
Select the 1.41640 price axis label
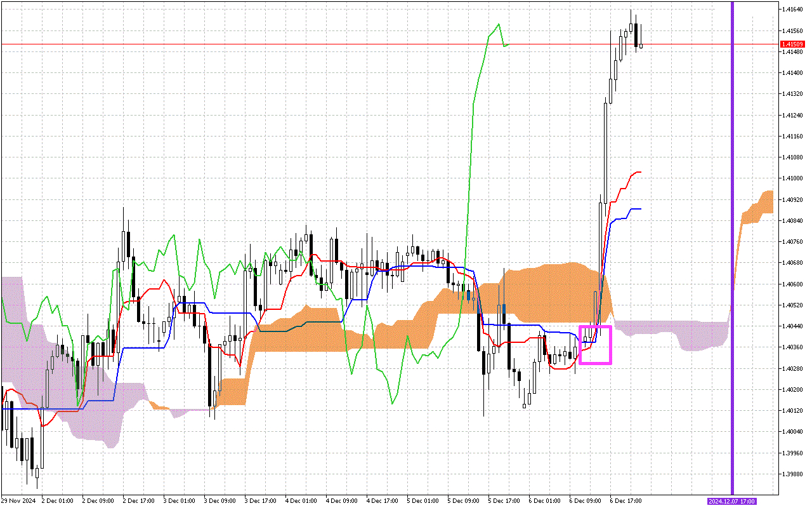pos(792,10)
